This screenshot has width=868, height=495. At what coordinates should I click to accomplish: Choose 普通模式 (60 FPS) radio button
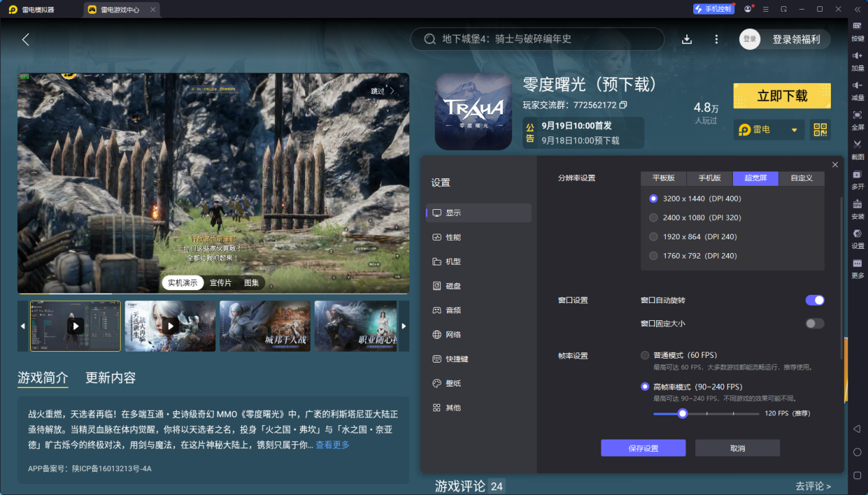[x=644, y=355]
